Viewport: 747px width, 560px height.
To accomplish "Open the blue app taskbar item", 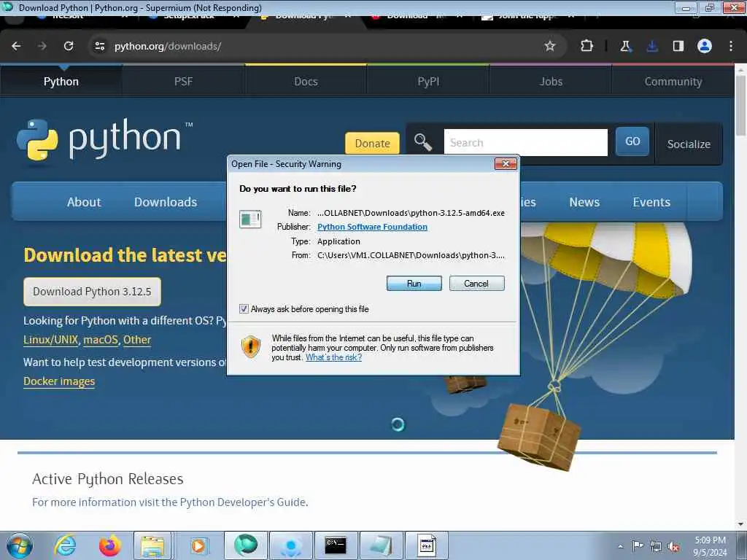I will 290,545.
